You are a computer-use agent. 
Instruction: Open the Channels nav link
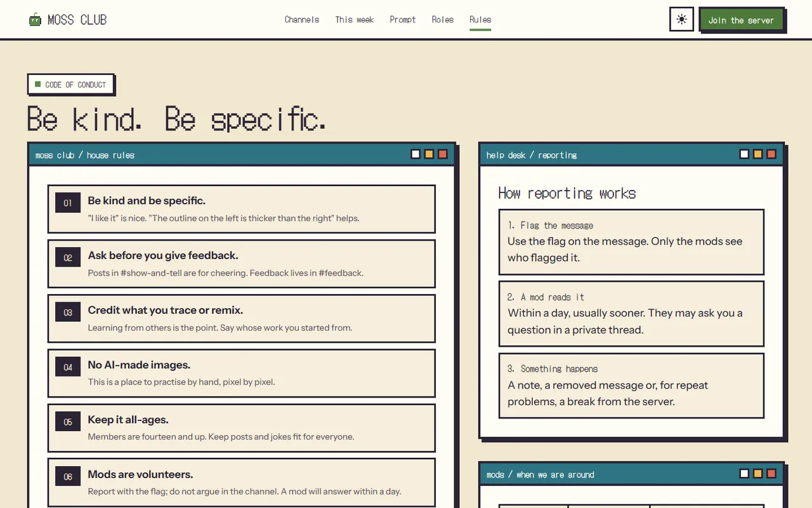302,20
